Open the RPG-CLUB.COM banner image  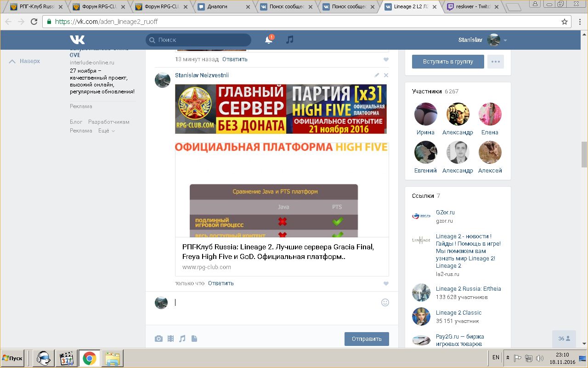pyautogui.click(x=281, y=109)
